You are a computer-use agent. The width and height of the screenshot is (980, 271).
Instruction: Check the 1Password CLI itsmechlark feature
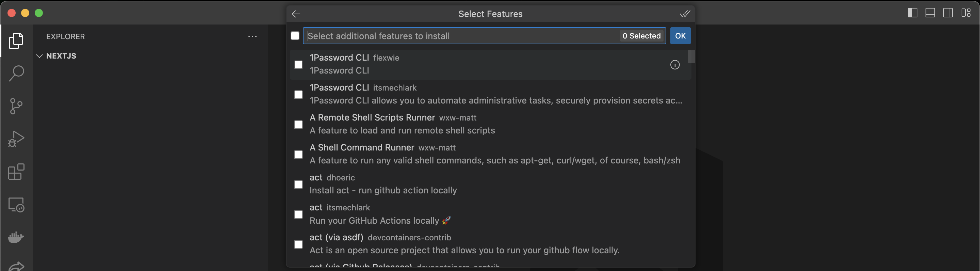click(299, 95)
